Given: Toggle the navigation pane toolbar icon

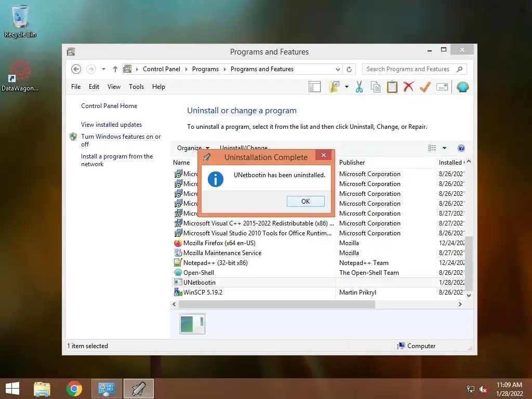Looking at the screenshot, I should 314,87.
